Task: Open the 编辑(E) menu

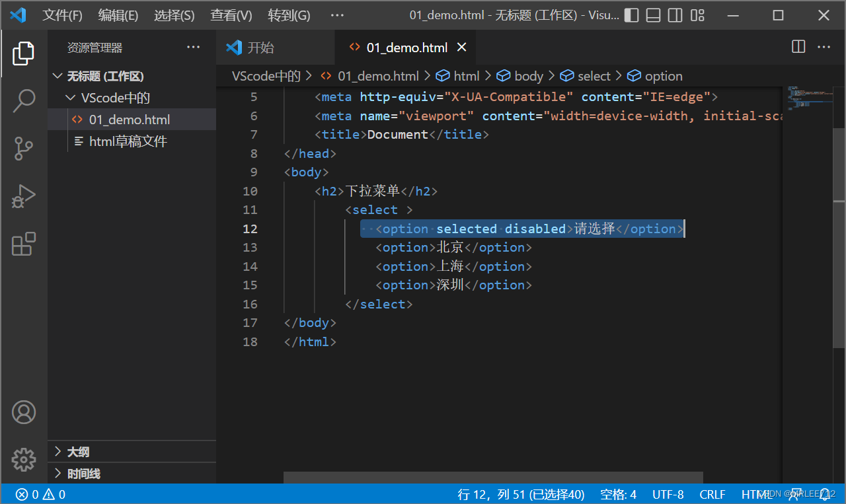Action: pos(118,15)
